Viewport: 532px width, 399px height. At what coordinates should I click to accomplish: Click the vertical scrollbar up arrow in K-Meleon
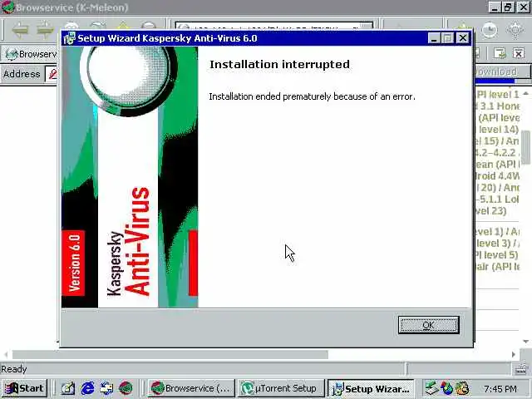(525, 93)
